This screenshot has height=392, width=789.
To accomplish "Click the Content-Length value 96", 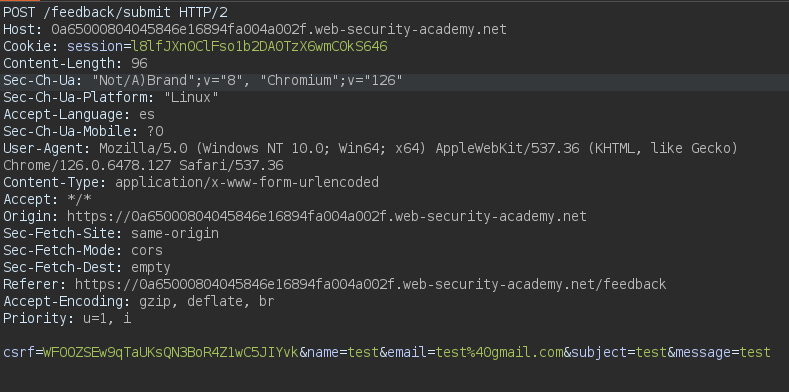I will point(139,64).
